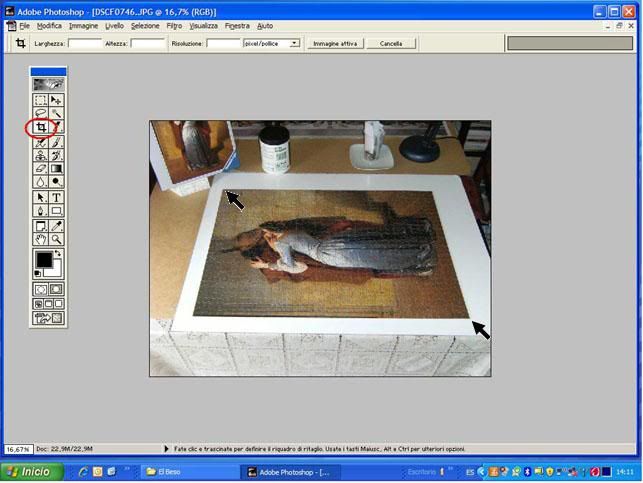Click the 14:11 clock in the taskbar

tap(625, 472)
